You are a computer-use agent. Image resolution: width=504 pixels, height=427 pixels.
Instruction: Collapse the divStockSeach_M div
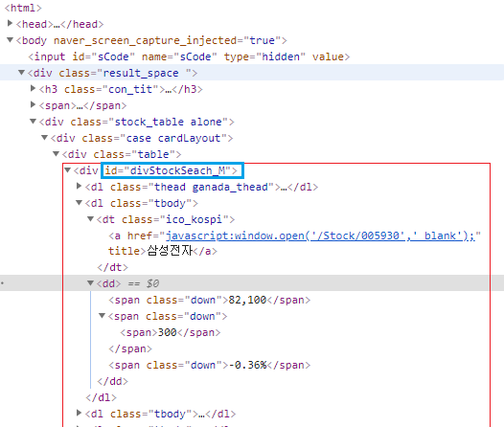click(x=67, y=170)
